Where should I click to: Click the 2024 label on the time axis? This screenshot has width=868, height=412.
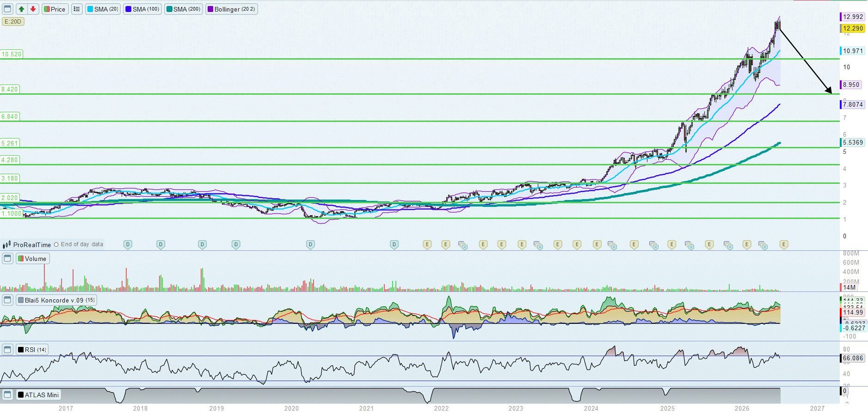coord(591,408)
